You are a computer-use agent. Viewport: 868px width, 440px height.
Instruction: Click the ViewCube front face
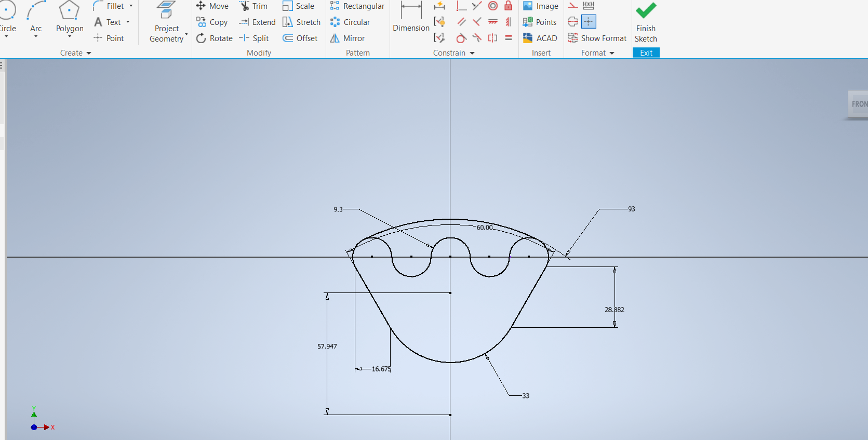point(859,104)
